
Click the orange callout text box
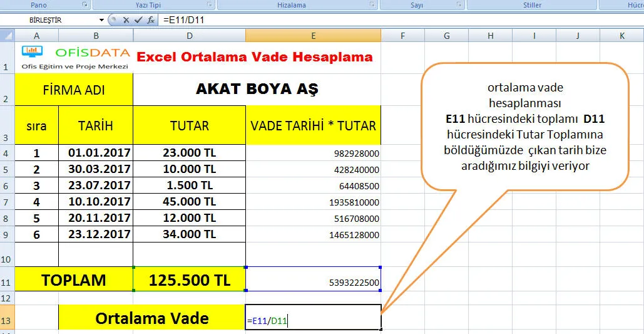(x=524, y=127)
